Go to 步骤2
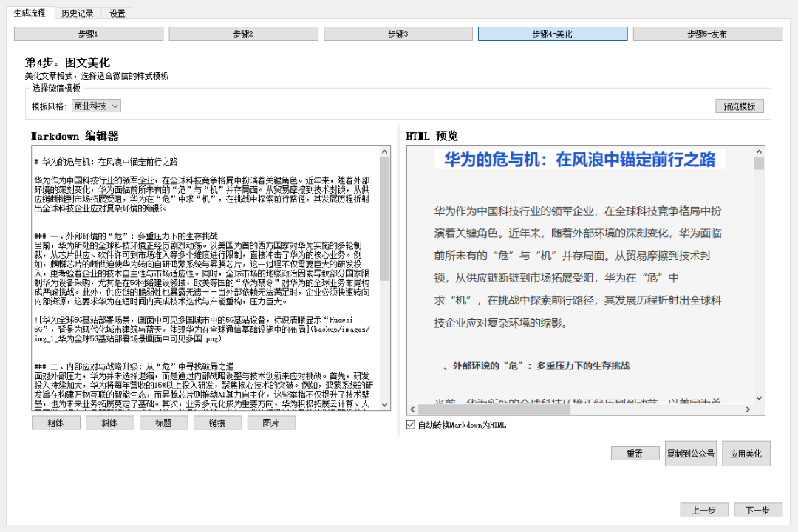Image resolution: width=798 pixels, height=532 pixels. point(243,33)
